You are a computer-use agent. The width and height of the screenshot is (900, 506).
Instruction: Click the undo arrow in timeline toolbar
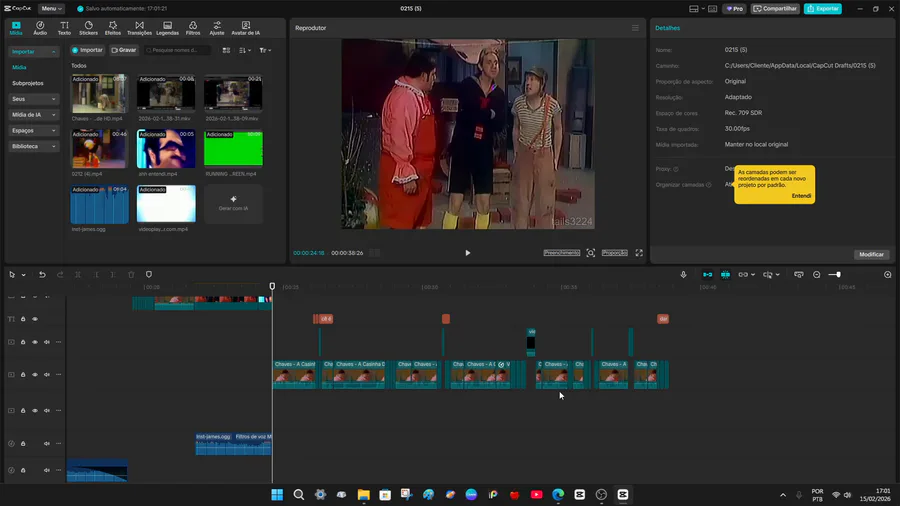pos(42,274)
